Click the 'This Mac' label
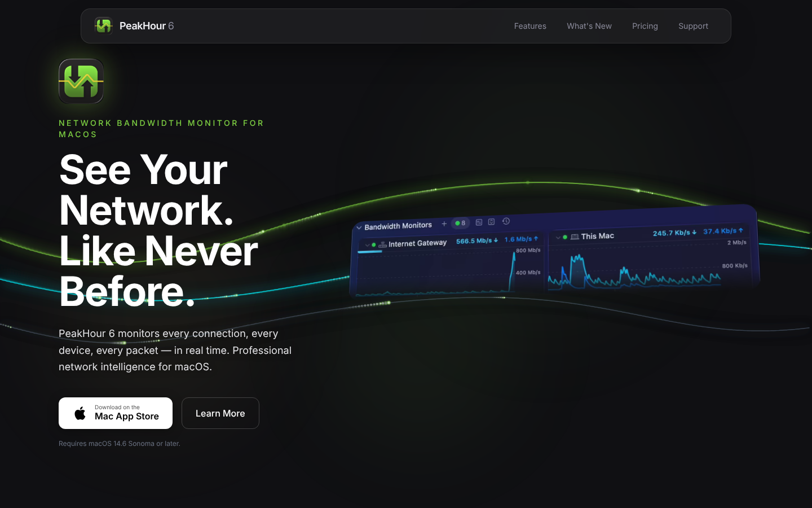 click(x=598, y=236)
